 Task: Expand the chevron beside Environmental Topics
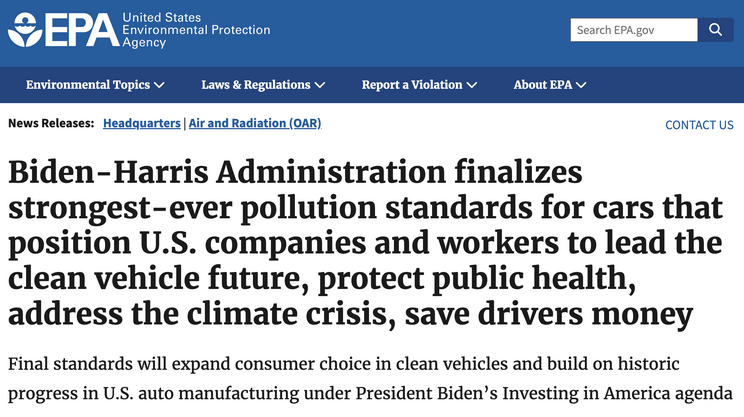[159, 85]
